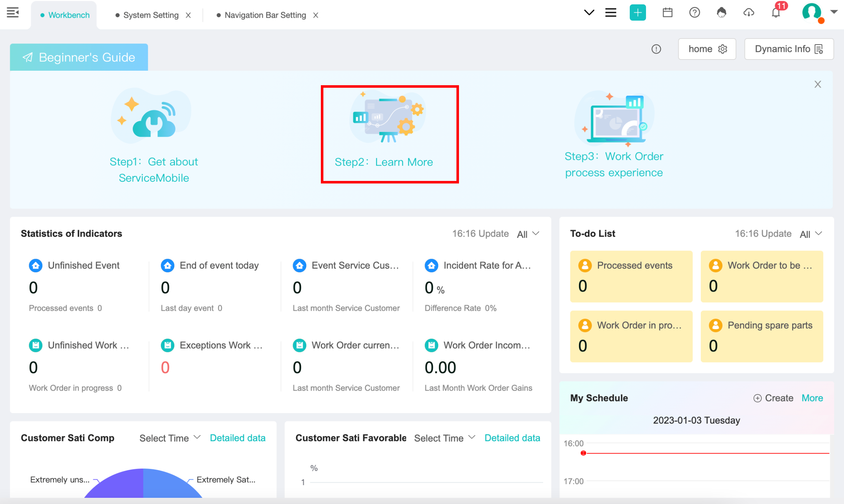Open cloud download icon

(749, 13)
